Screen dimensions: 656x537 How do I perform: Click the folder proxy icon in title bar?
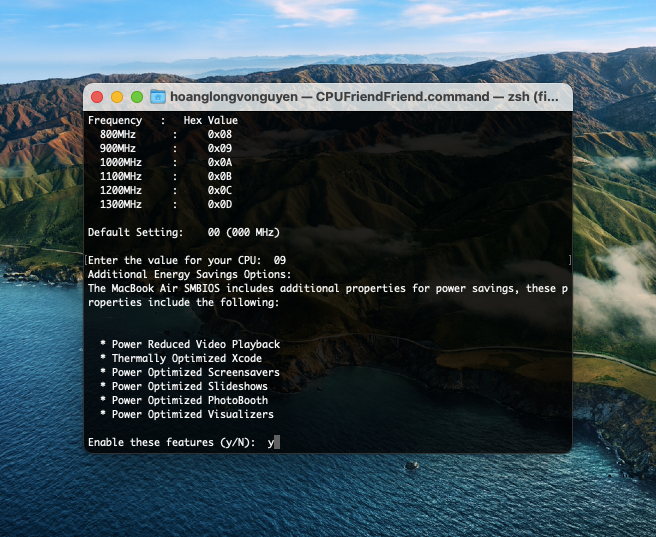coord(158,97)
